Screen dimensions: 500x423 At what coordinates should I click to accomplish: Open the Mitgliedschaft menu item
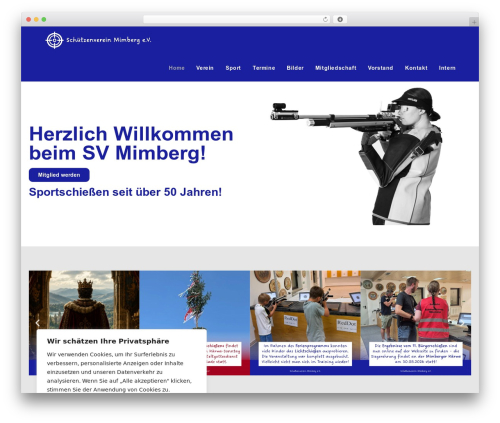pos(336,68)
